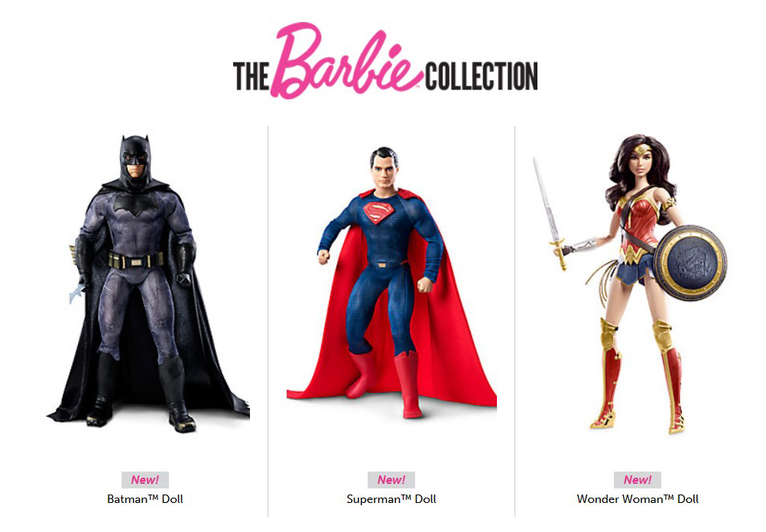The height and width of the screenshot is (532, 766).
Task: Click the word THE in the header
Action: click(x=251, y=76)
